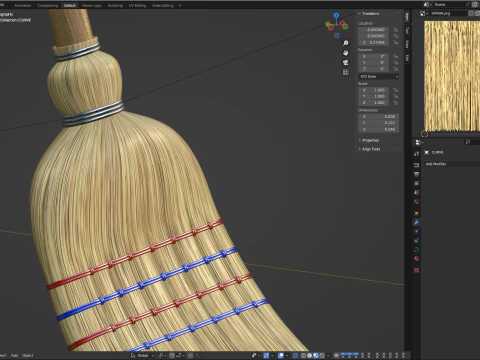Image resolution: width=480 pixels, height=360 pixels.
Task: Toggle lock on Rotation X
Action: click(x=396, y=56)
